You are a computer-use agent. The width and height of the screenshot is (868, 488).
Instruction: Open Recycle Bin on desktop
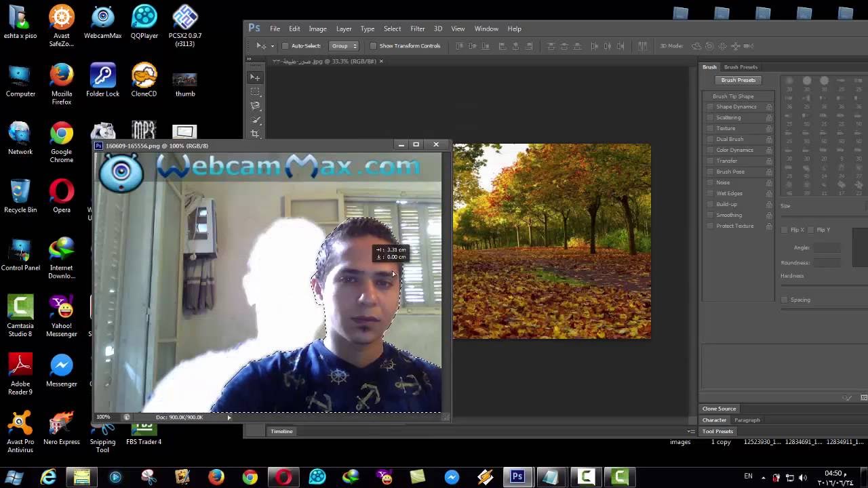pos(20,197)
